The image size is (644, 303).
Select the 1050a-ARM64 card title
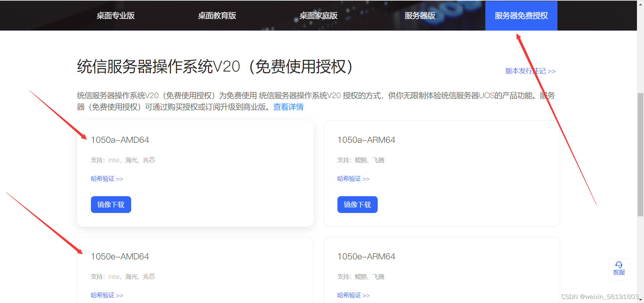[366, 140]
